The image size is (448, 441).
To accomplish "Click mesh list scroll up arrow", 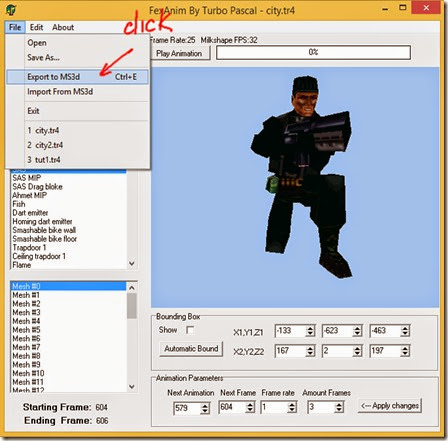I will (x=132, y=287).
